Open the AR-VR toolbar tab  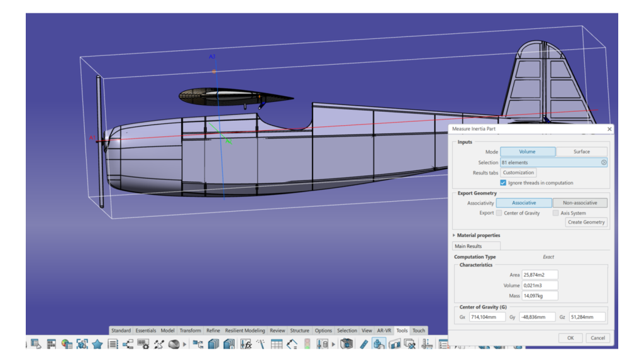[x=384, y=331]
